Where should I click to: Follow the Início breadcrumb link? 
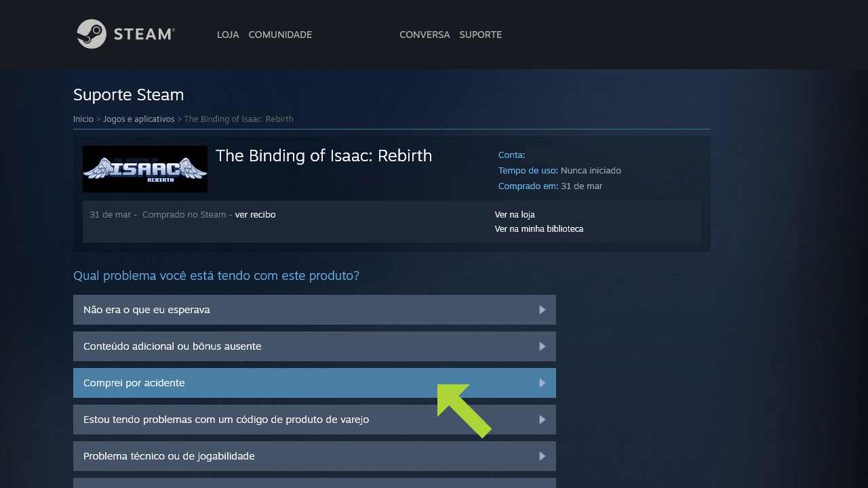point(83,119)
